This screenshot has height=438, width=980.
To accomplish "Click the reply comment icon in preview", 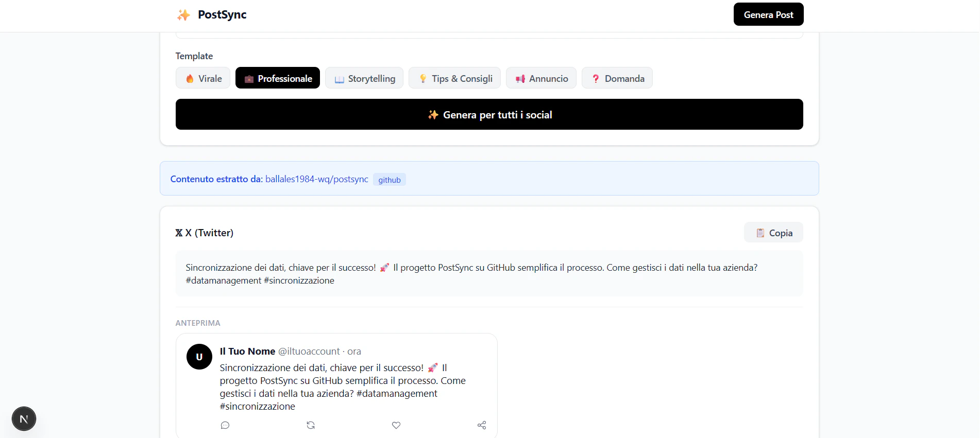I will click(225, 425).
